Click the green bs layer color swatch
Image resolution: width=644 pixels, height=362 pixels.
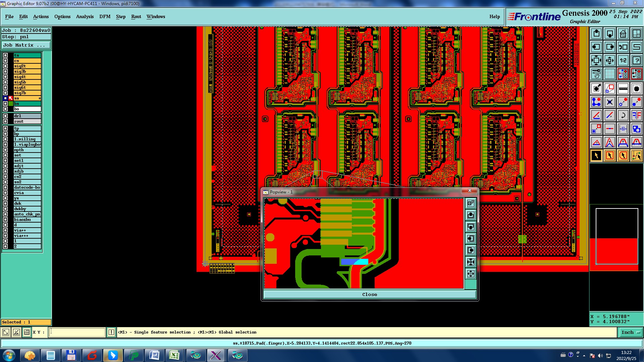point(11,104)
